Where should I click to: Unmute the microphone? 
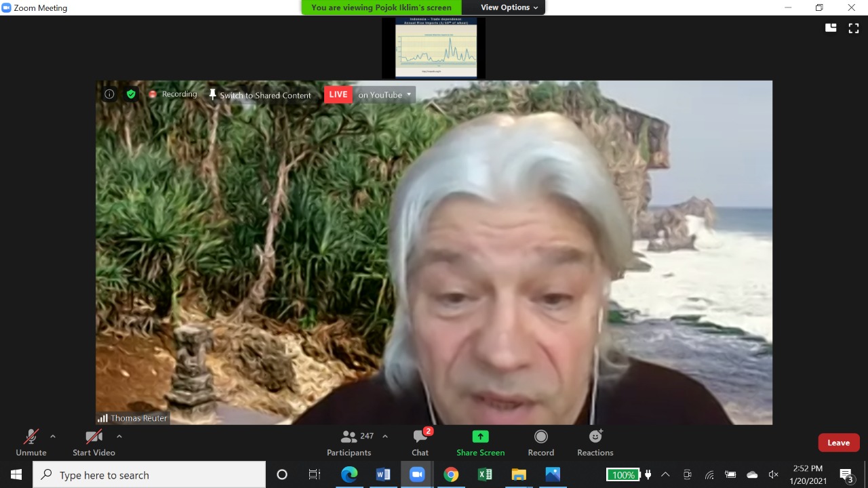(31, 443)
